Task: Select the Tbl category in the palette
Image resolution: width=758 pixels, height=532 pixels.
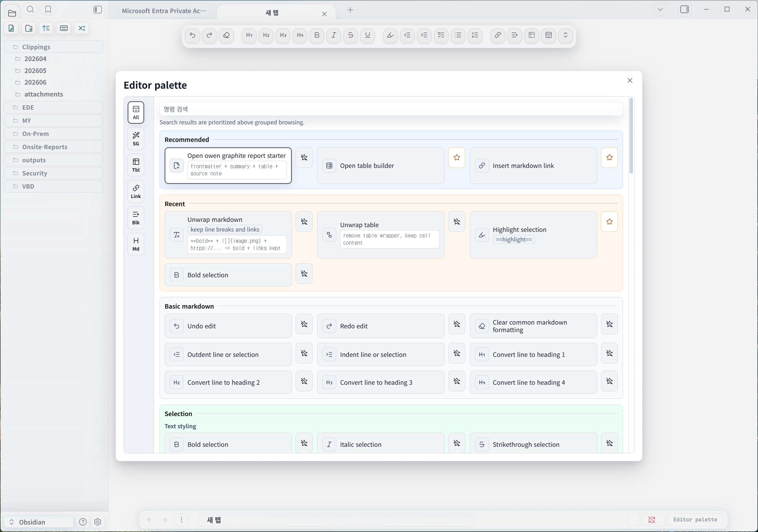Action: 136,165
